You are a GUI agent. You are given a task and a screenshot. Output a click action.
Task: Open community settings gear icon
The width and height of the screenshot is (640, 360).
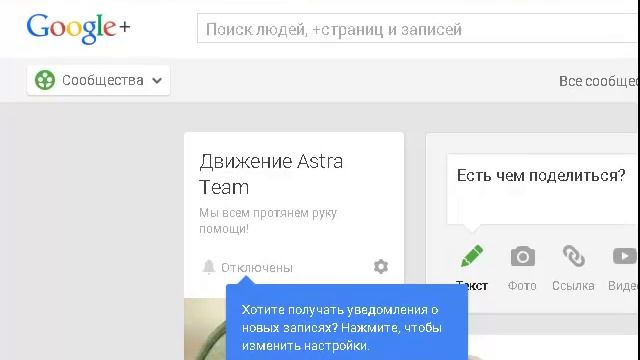pos(381,267)
